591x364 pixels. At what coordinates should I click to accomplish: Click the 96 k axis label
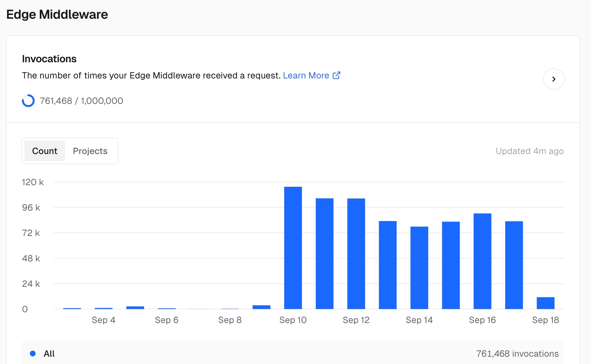[31, 207]
